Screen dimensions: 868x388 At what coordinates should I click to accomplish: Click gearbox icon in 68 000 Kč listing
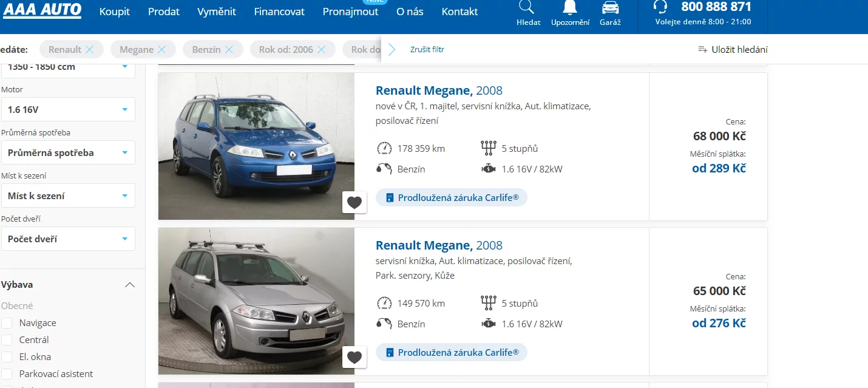488,148
